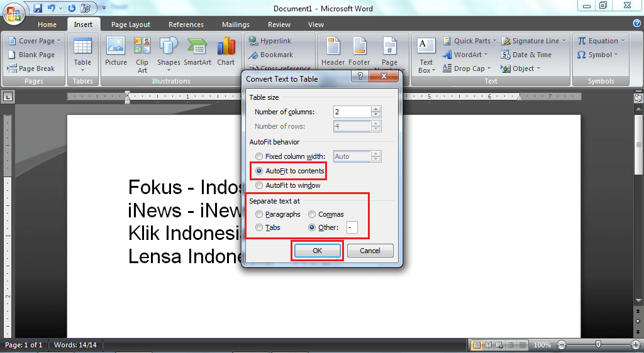Insert a Text Box
This screenshot has height=353, width=644.
tap(426, 55)
